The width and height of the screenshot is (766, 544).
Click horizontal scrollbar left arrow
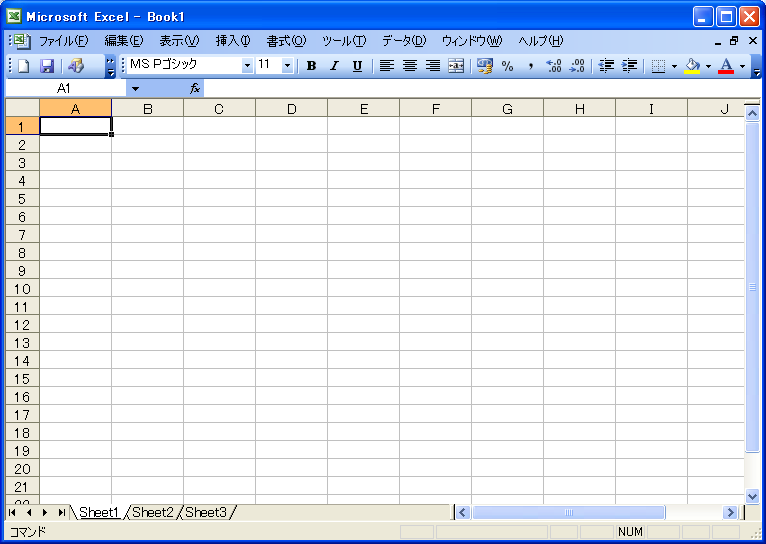coord(463,512)
